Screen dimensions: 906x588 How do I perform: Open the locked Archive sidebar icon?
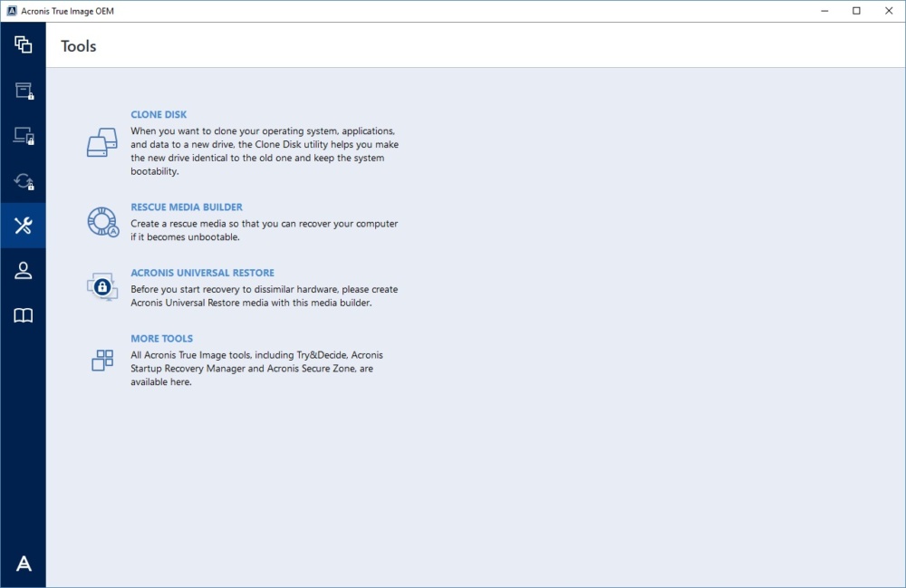[24, 91]
